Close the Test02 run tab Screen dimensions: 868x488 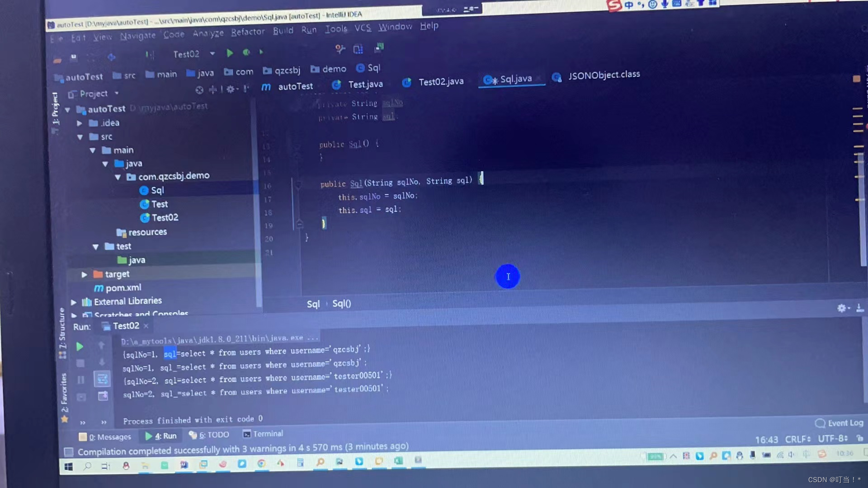pos(146,326)
